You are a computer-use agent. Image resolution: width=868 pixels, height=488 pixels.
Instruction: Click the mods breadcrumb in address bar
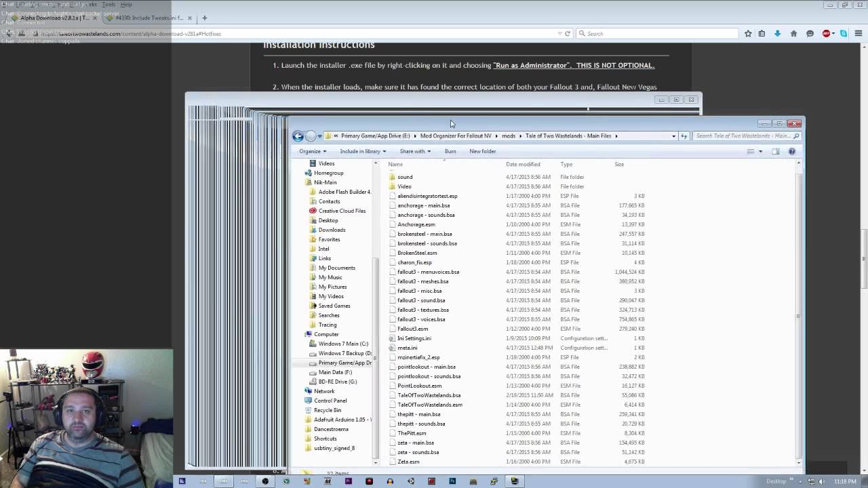click(509, 136)
